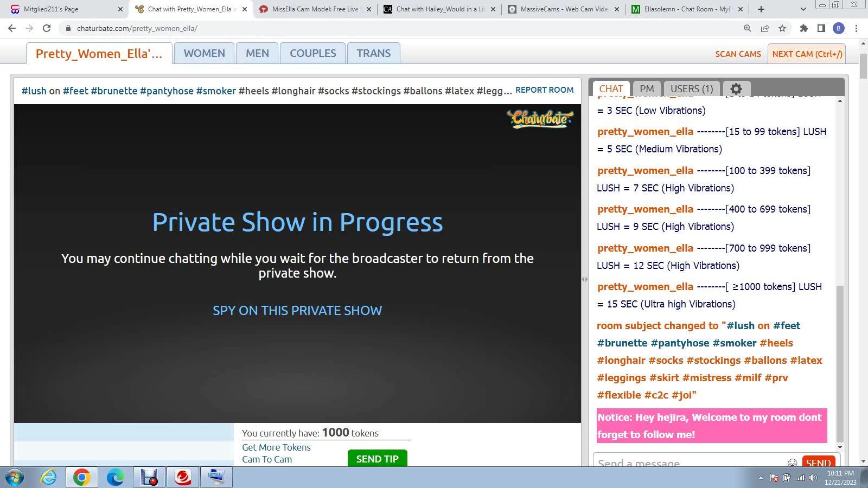Toggle the system volume speaker icon
Viewport: 868px width, 488px height.
813,478
